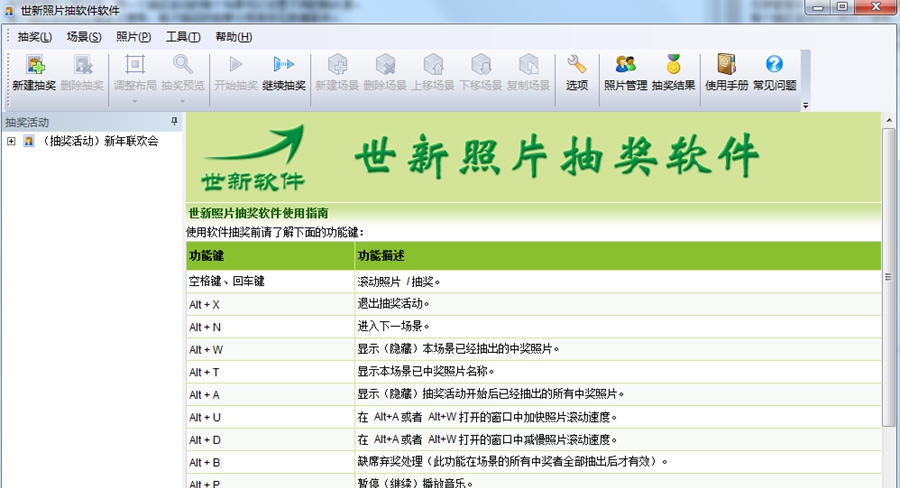Click the 缺席弃奖处理 description text
Viewport: 900px width, 488px height.
512,462
